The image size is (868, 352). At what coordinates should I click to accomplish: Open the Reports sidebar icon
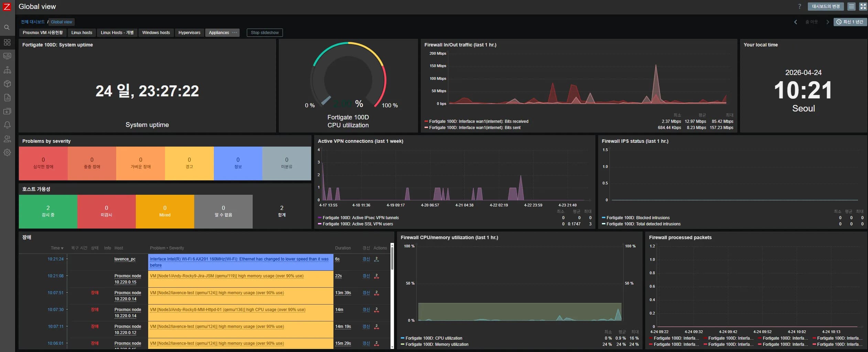coord(7,97)
